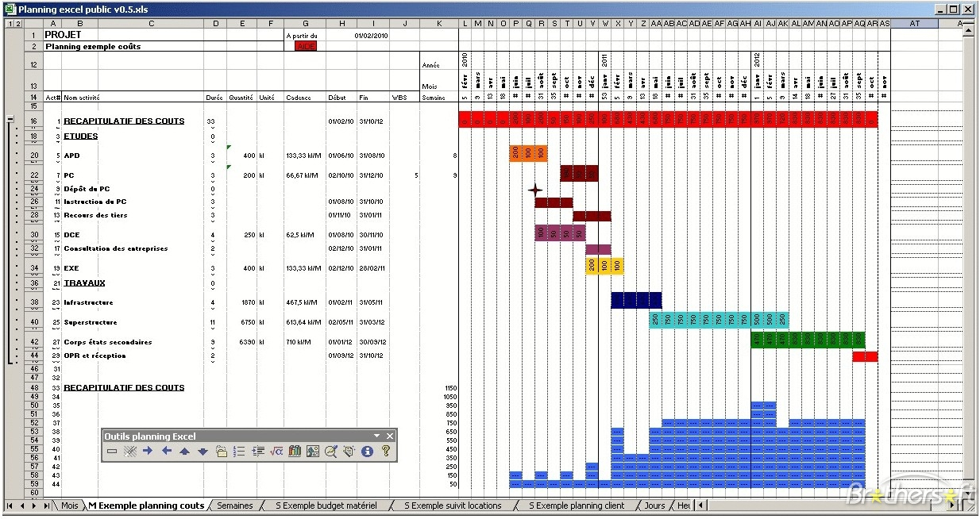
Task: Click the yellow question mark help icon
Action: click(x=386, y=452)
